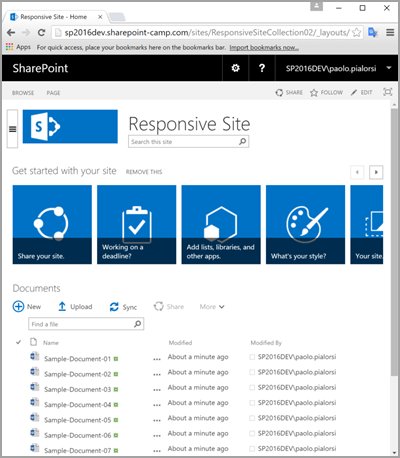
Task: Open the Share your site tile
Action: [x=52, y=225]
